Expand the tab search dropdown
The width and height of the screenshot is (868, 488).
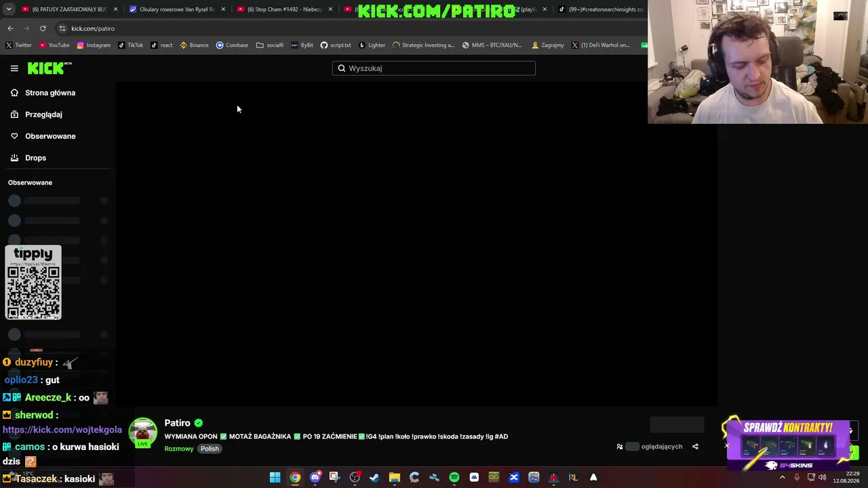(9, 9)
